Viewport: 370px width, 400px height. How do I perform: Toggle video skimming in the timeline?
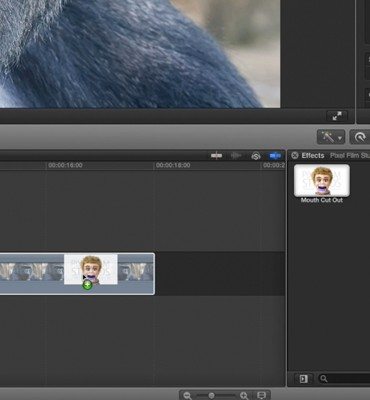click(x=217, y=156)
